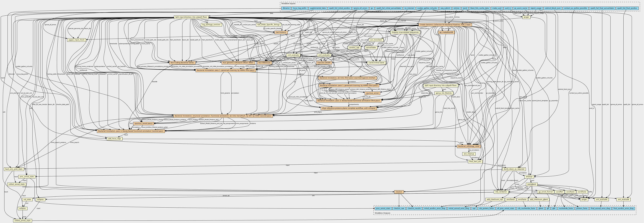Image resolution: width=644 pixels, height=223 pixels.
Task: Select the final_bact_asn step node
Action: point(475,161)
